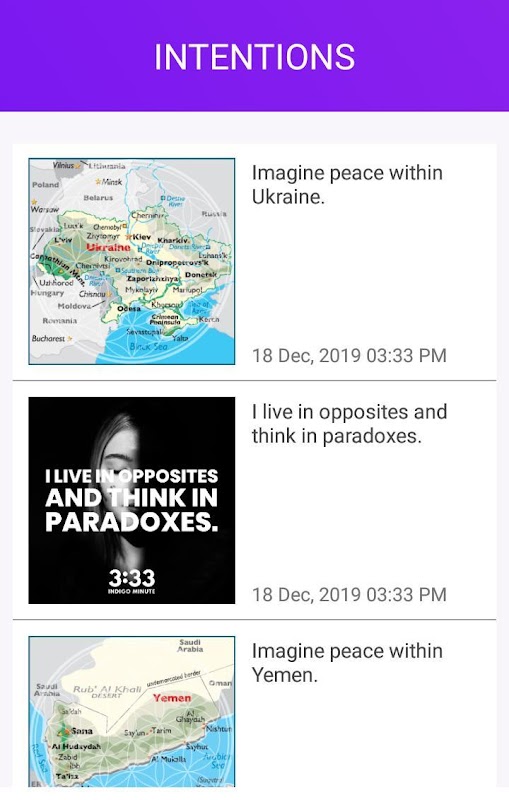The width and height of the screenshot is (509, 800).
Task: Click the Kiev star marker on the Ukraine map
Action: tap(129, 237)
